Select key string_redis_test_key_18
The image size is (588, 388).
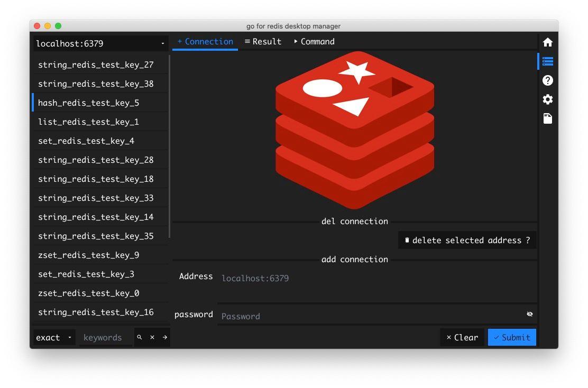coord(100,179)
